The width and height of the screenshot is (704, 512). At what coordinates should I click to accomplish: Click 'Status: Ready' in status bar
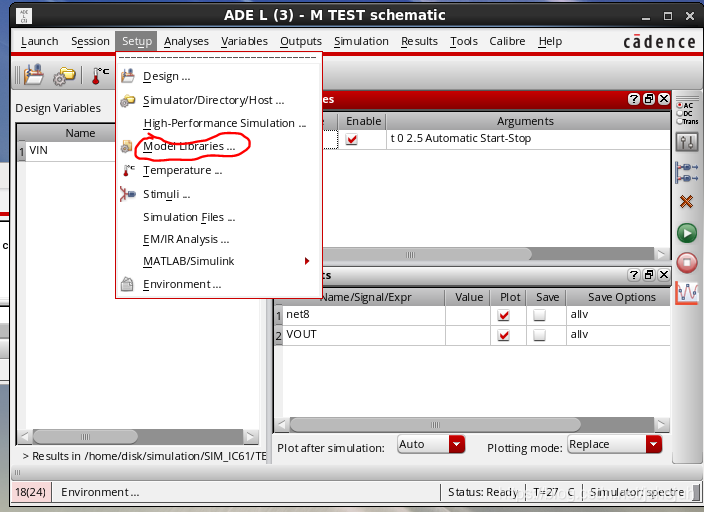(483, 492)
